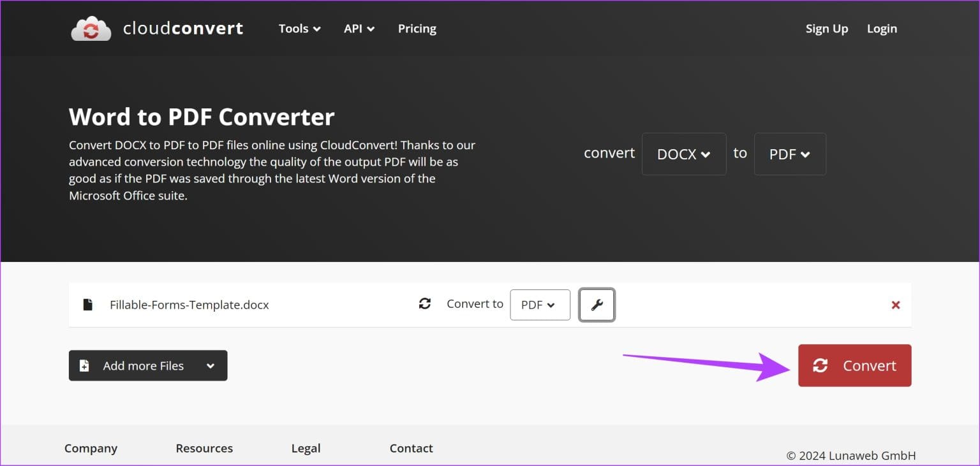Viewport: 980px width, 466px height.
Task: Click Sign Up
Action: pos(826,28)
